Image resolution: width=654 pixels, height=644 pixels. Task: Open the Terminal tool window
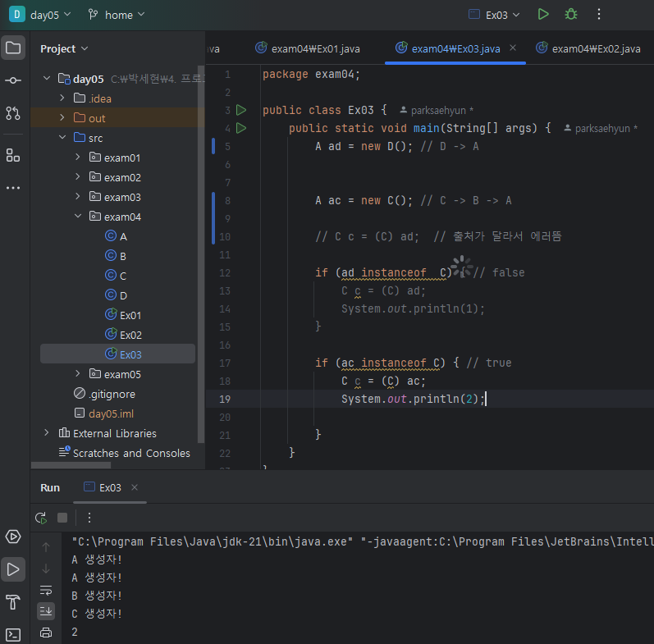pos(13,634)
